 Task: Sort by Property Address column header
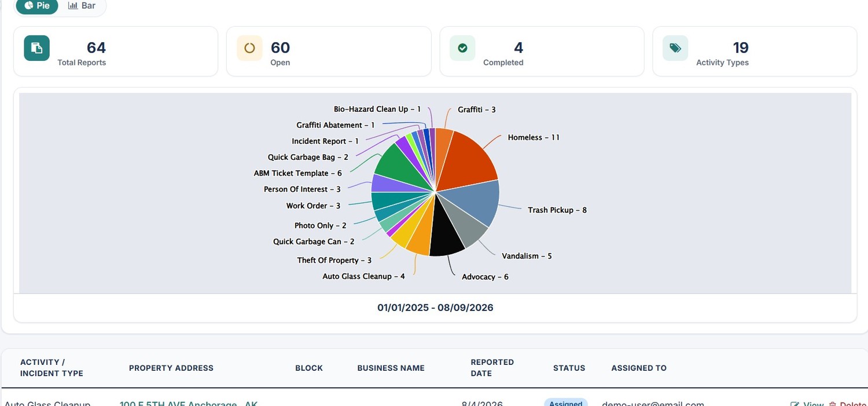point(171,368)
